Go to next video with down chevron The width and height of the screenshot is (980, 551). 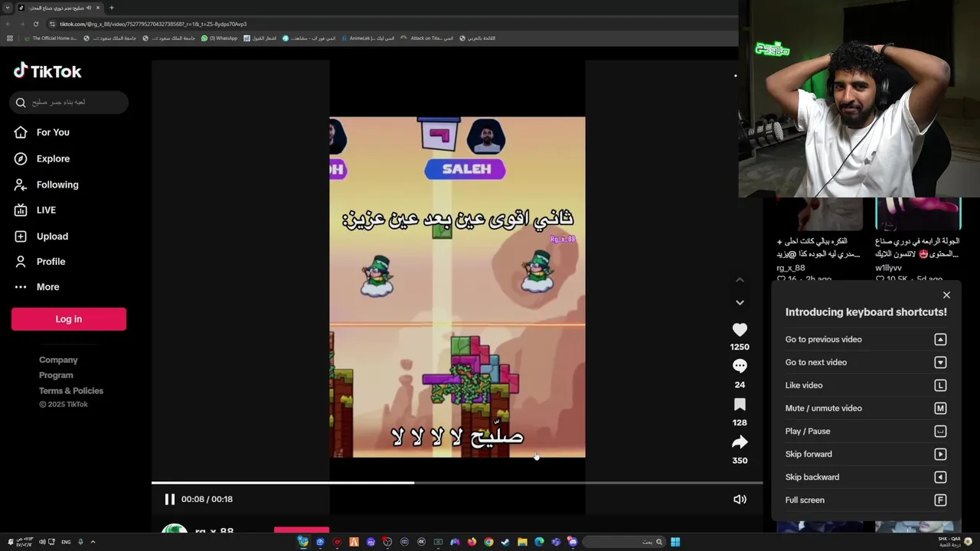[x=740, y=302]
